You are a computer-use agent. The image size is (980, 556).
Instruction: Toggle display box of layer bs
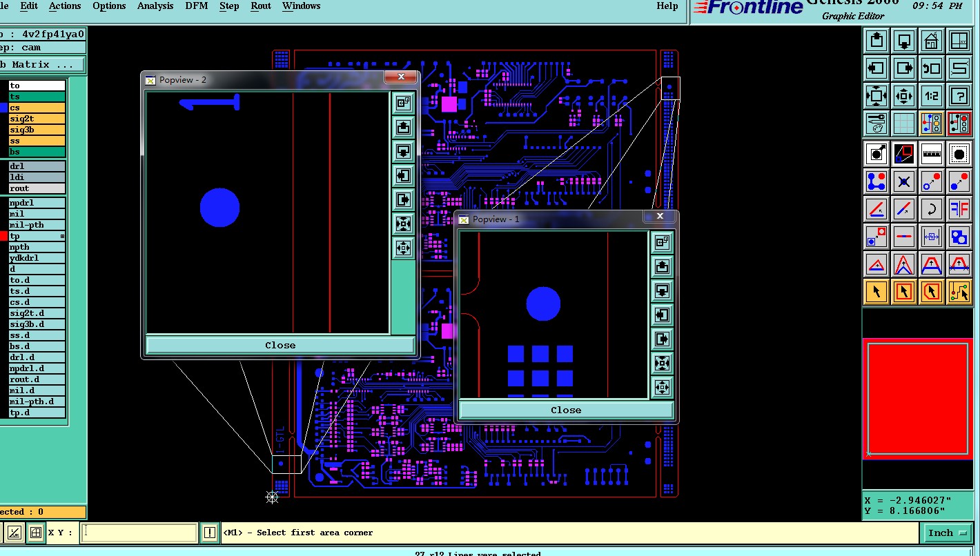pos(3,152)
